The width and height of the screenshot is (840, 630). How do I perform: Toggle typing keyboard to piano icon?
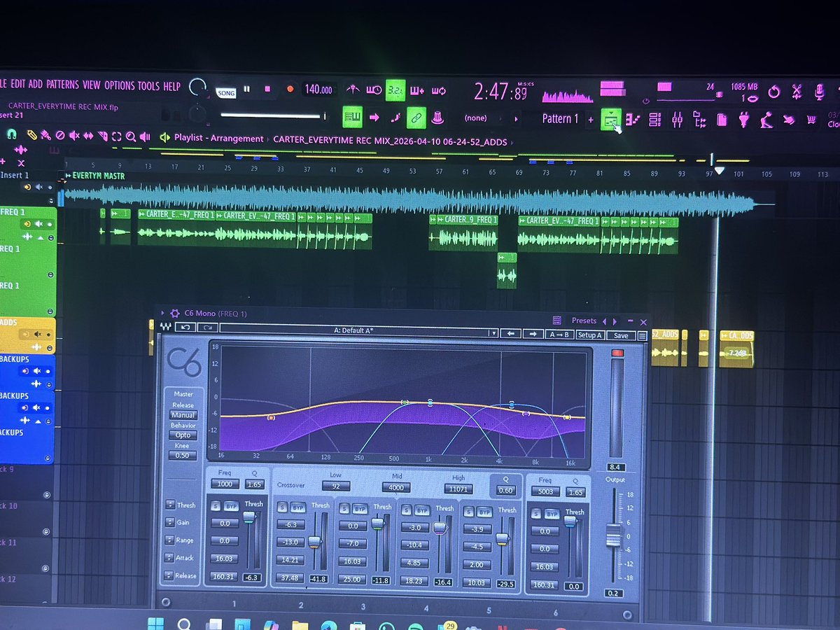coord(351,117)
